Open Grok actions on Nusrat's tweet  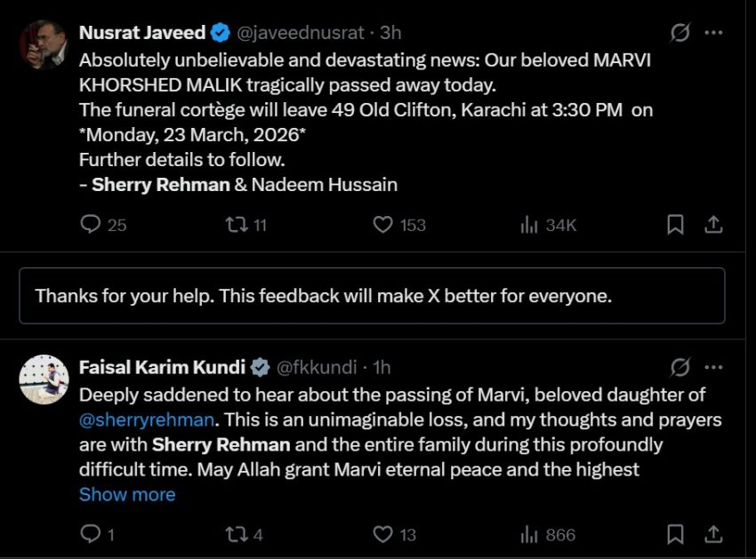679,32
